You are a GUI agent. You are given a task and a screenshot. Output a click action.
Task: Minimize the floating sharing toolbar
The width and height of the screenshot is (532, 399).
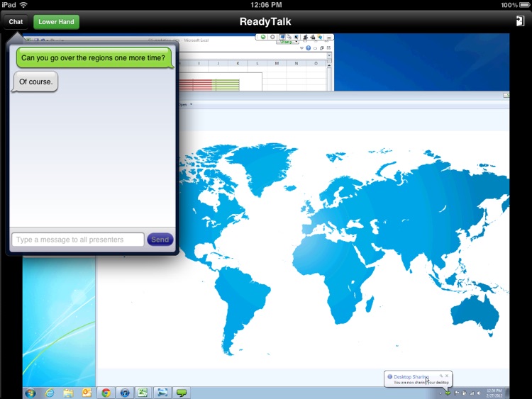pyautogui.click(x=328, y=38)
